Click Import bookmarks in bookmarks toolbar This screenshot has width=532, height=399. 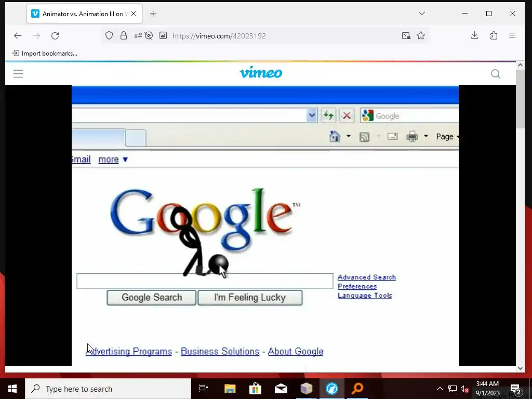coord(45,54)
